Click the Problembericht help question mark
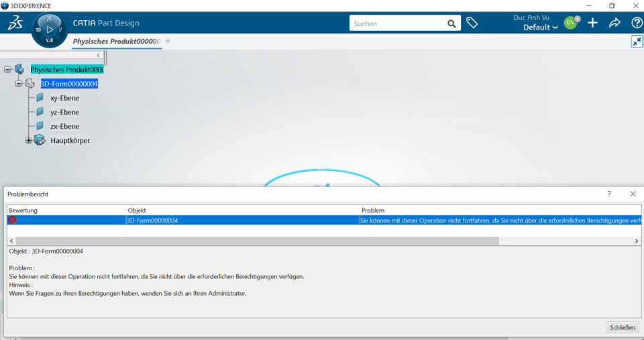 [x=609, y=194]
